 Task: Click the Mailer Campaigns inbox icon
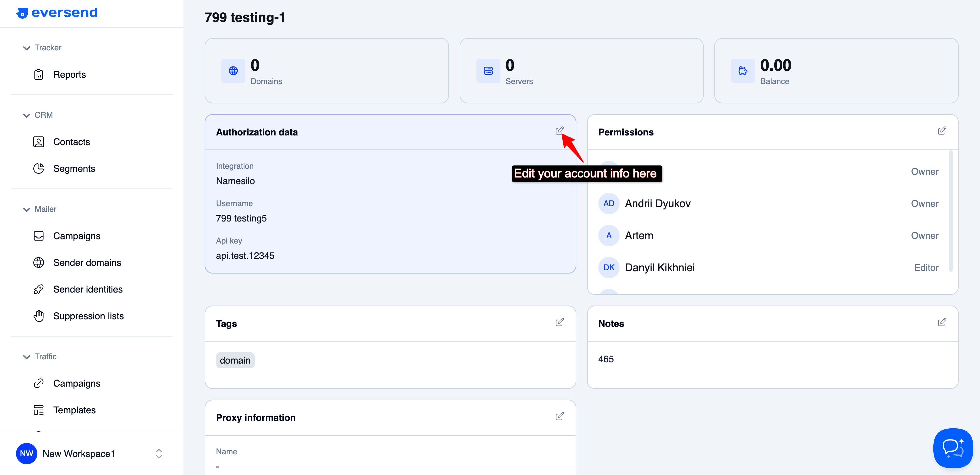[x=38, y=236]
